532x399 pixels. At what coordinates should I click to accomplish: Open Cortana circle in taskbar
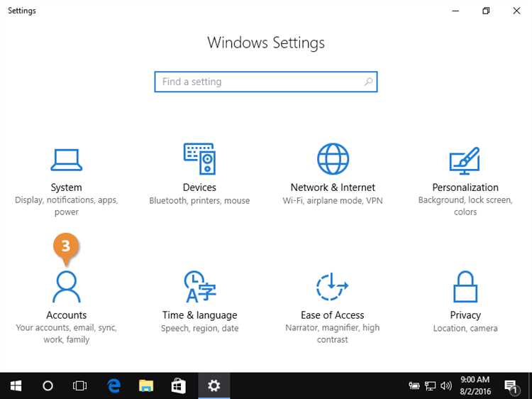pos(48,386)
